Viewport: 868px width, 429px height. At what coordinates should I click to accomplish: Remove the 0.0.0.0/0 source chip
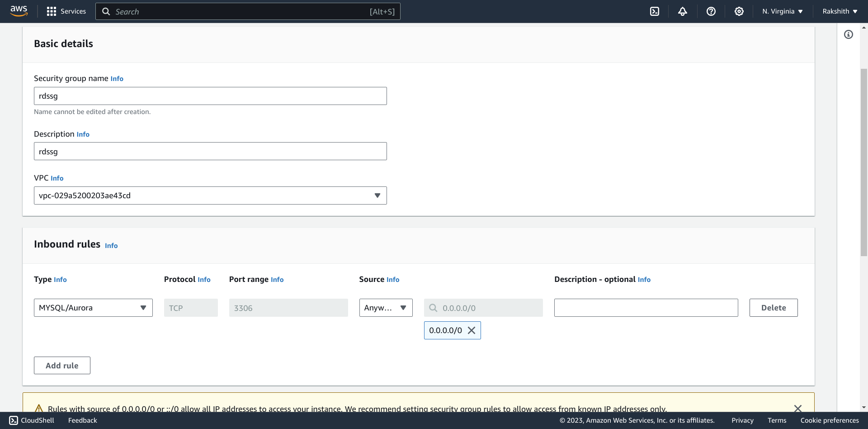[471, 330]
